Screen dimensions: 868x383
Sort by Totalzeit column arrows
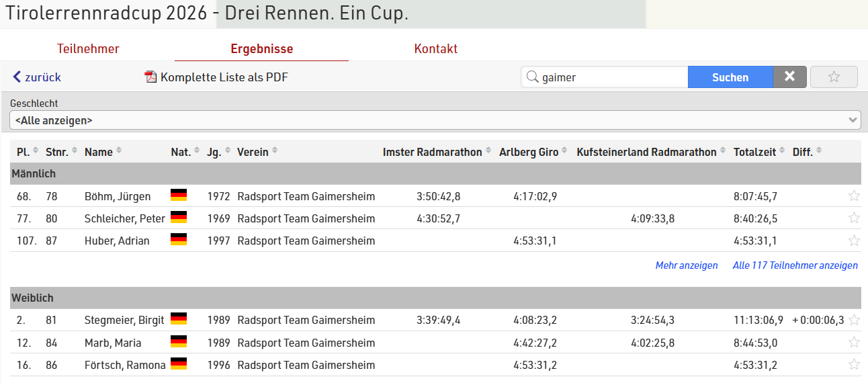tap(783, 152)
